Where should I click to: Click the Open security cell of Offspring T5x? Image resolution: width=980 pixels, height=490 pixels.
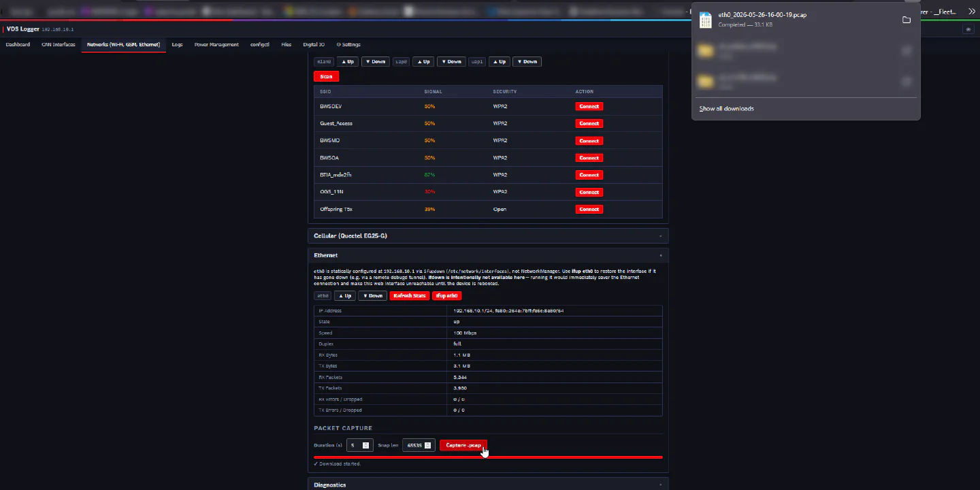(500, 209)
